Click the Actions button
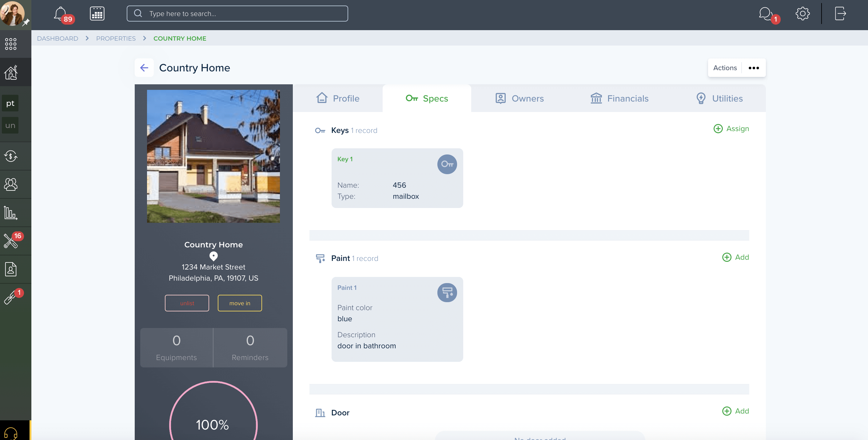This screenshot has width=868, height=440. click(725, 68)
